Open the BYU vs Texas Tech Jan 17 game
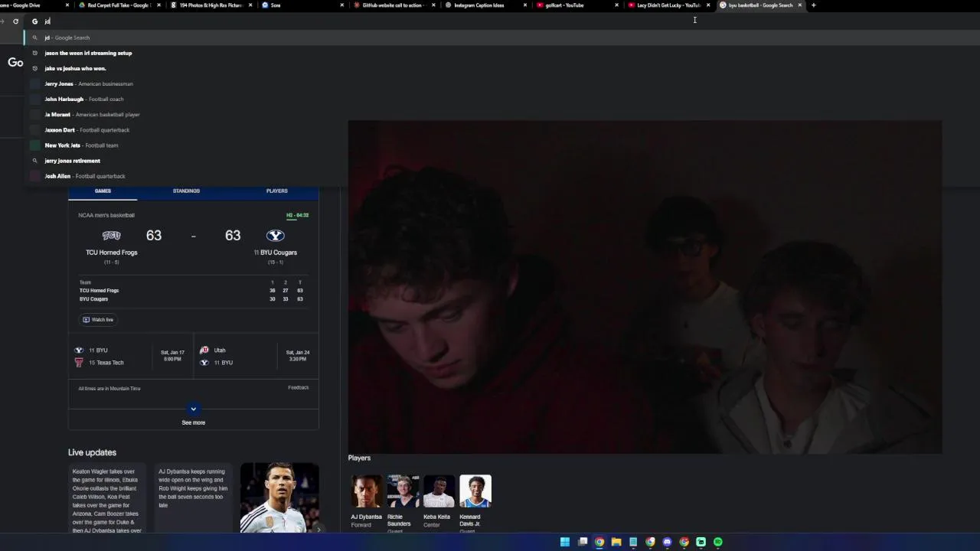The height and width of the screenshot is (551, 980). [x=130, y=357]
